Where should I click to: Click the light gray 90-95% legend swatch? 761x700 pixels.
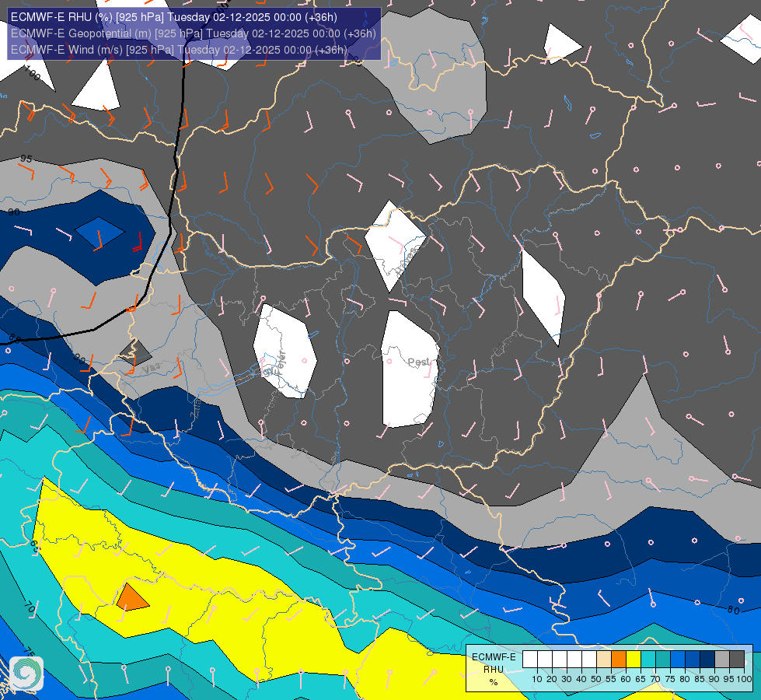pos(722,660)
